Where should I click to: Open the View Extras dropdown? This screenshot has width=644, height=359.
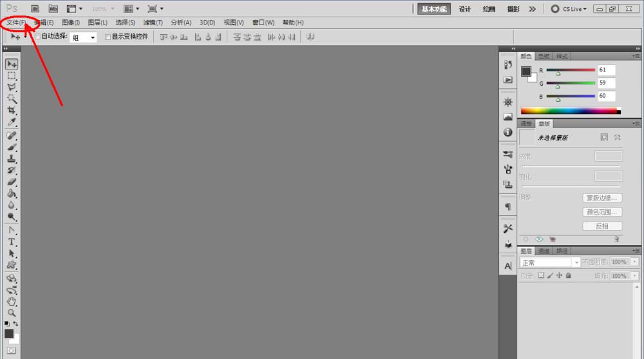74,8
